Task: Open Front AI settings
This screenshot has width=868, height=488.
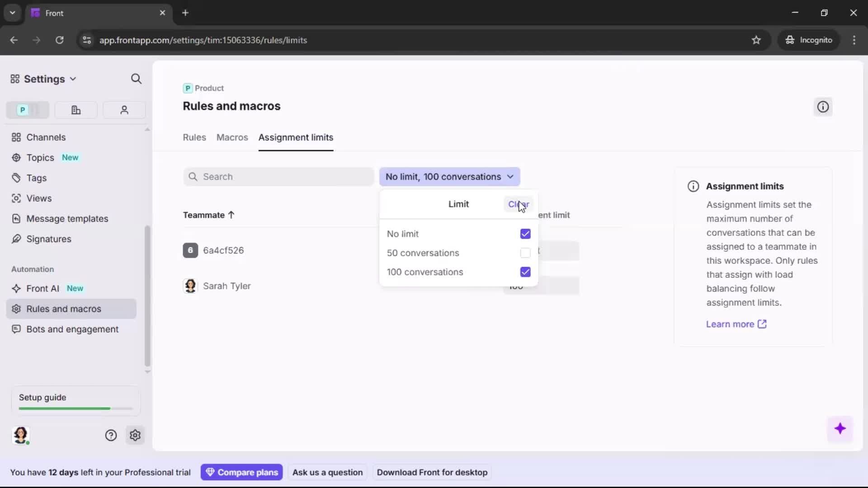Action: pyautogui.click(x=42, y=288)
